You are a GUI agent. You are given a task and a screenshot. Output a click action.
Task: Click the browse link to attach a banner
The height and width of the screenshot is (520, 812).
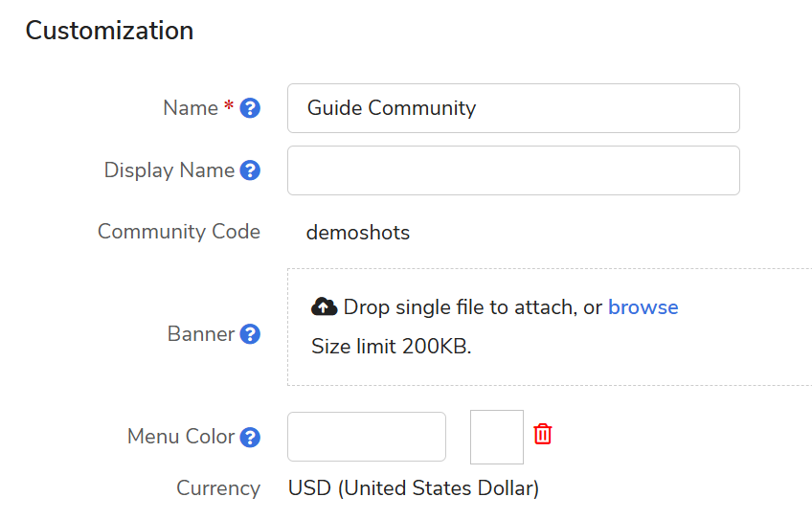pos(643,307)
